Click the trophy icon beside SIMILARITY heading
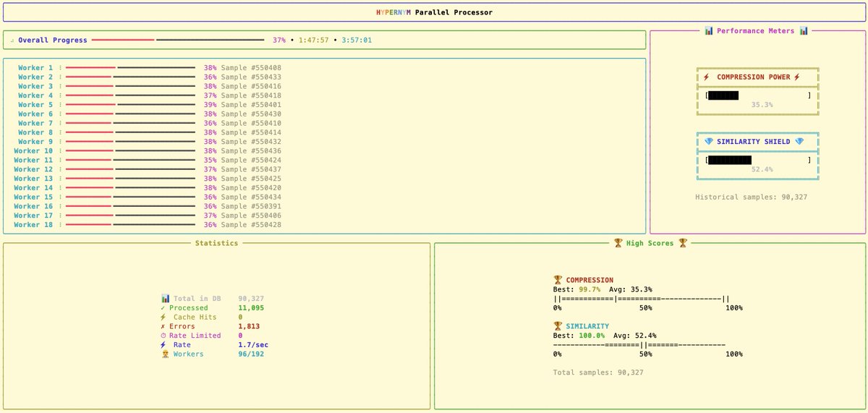Screen dimensions: 868x413 point(558,326)
